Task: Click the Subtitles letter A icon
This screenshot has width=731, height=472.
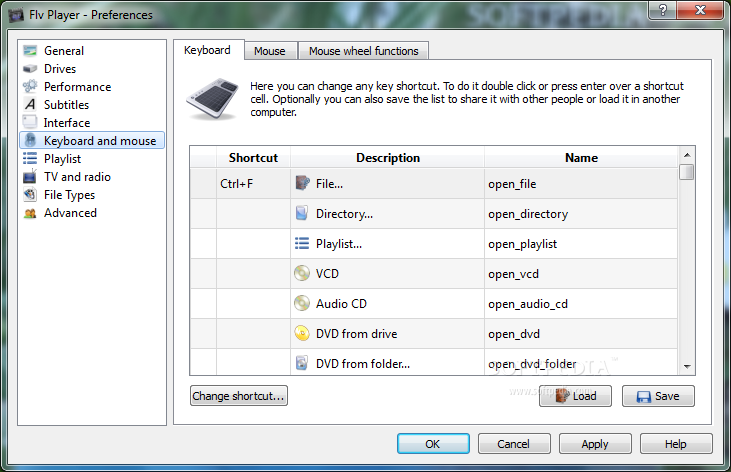Action: tap(30, 104)
